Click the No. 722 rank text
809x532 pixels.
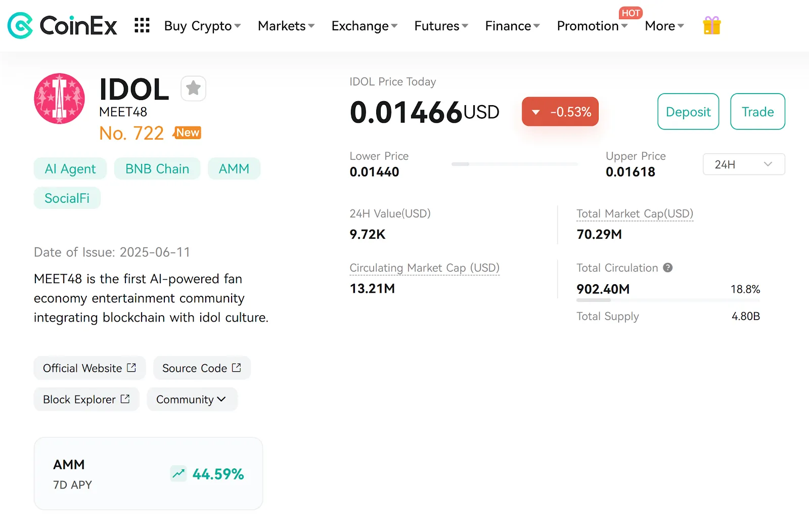click(x=131, y=133)
